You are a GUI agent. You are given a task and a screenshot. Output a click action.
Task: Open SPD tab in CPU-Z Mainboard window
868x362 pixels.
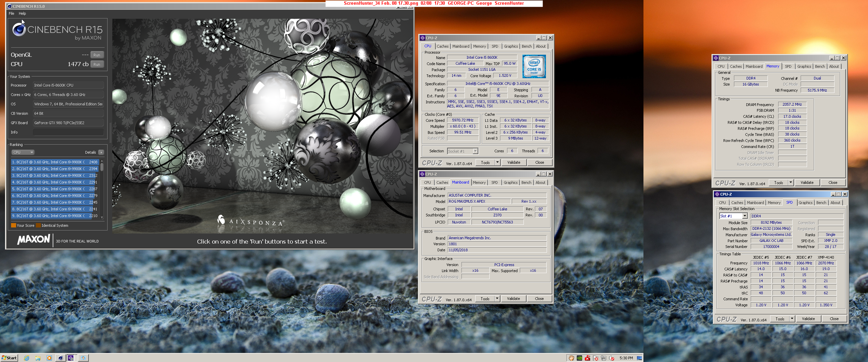point(494,183)
